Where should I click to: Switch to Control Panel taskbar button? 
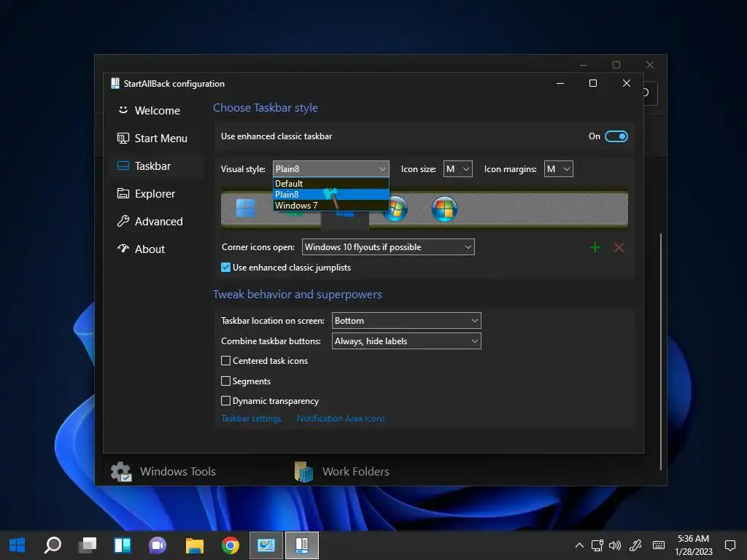pos(266,545)
